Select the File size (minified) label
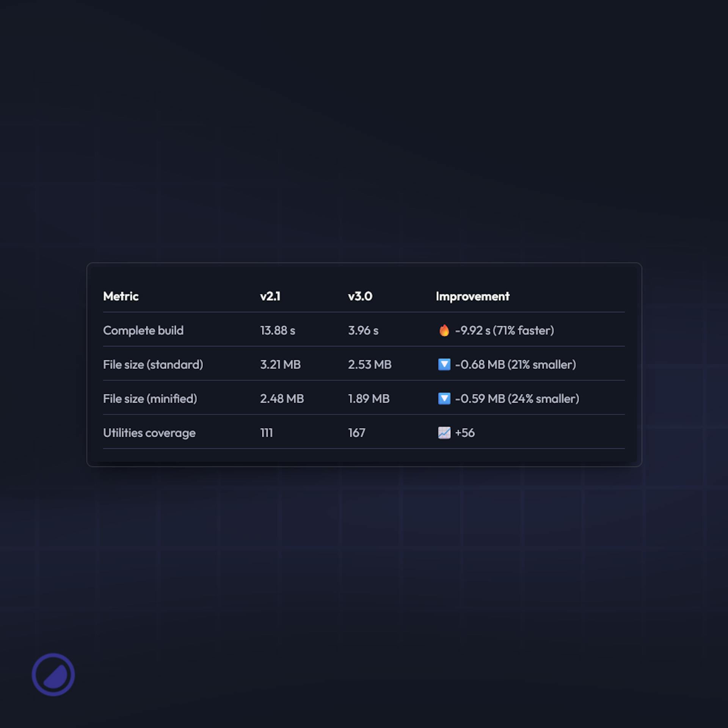The height and width of the screenshot is (728, 728). coord(150,399)
